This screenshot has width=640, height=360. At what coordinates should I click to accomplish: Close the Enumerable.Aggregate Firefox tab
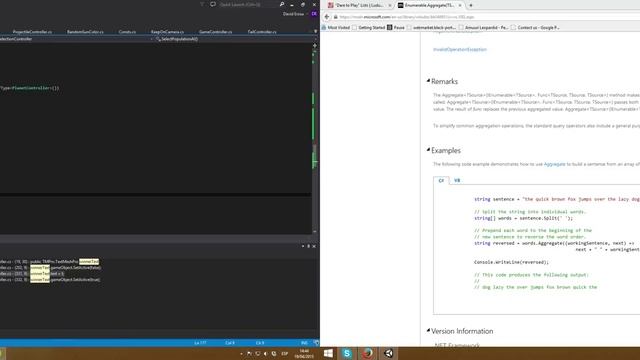[x=460, y=5]
